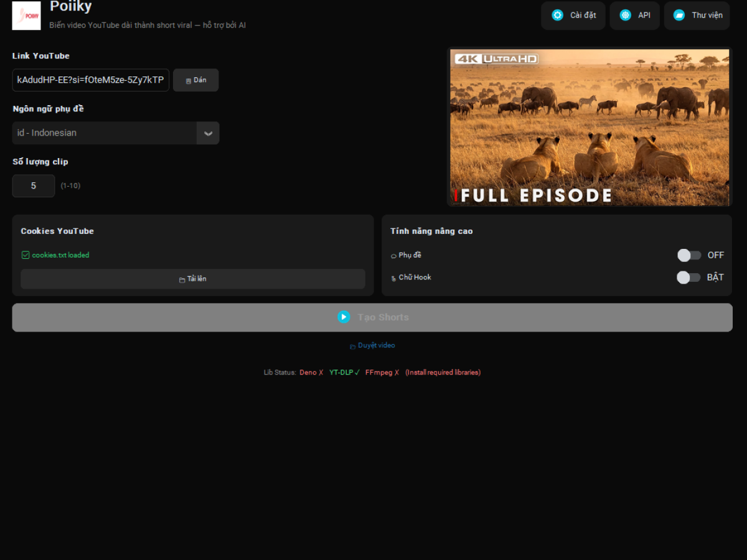The height and width of the screenshot is (560, 747).
Task: Click Tải lên upload cookies button
Action: [x=193, y=279]
